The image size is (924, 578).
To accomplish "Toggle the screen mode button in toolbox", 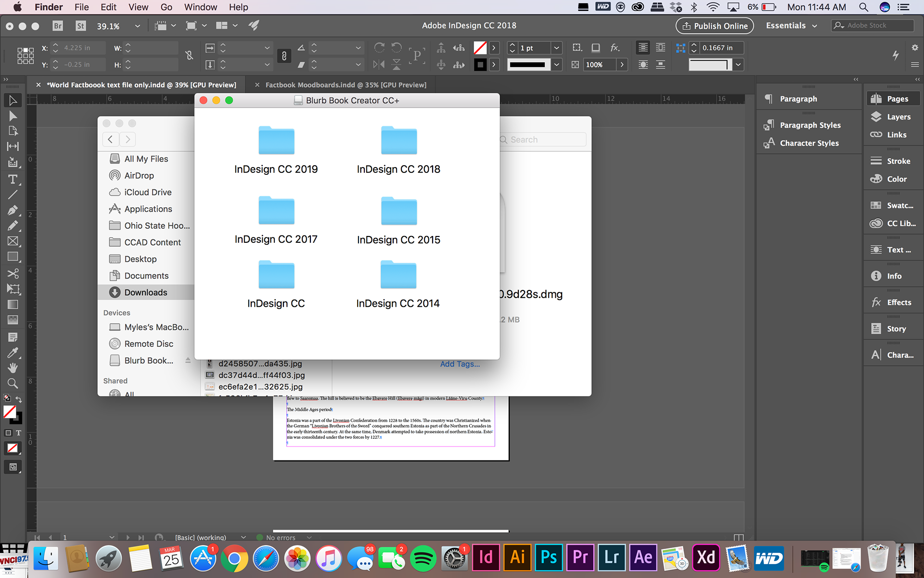I will pos(13,467).
